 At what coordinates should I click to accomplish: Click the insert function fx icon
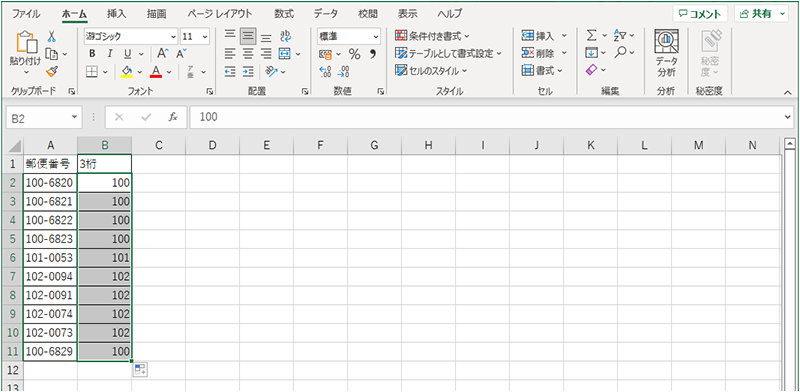click(173, 117)
